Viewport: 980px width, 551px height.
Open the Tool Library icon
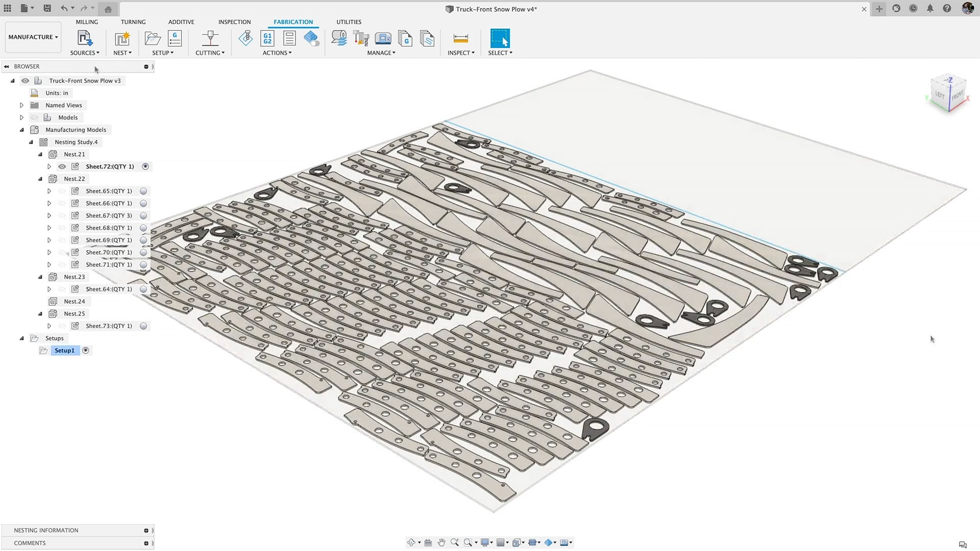(361, 39)
